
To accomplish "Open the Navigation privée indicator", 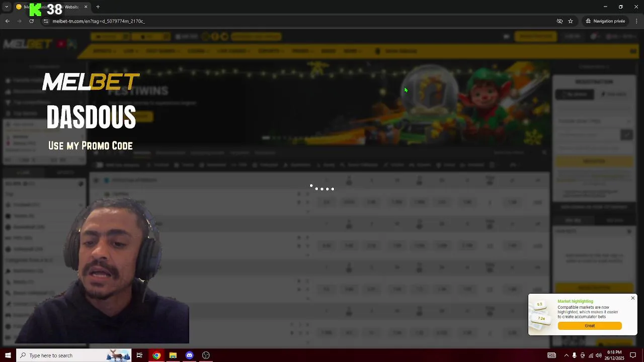I will coord(605,21).
